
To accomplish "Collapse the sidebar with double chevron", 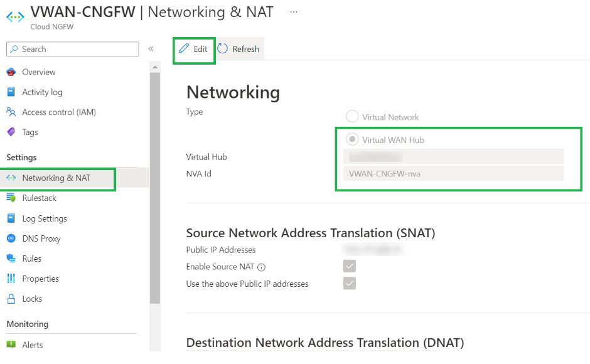I will pos(151,49).
